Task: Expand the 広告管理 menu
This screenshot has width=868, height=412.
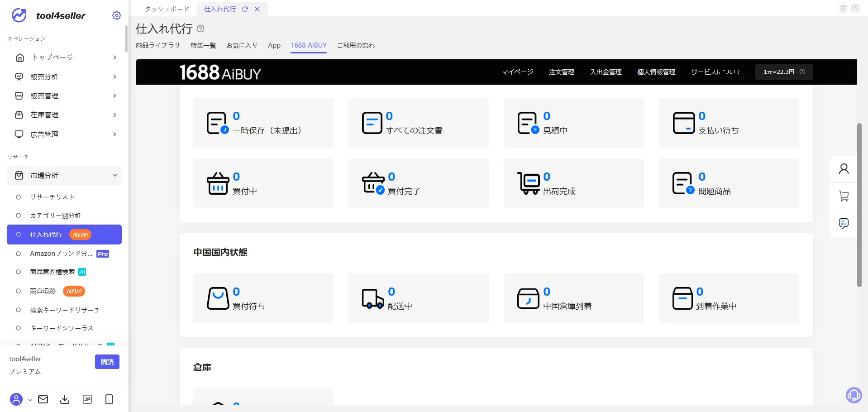Action: point(114,134)
